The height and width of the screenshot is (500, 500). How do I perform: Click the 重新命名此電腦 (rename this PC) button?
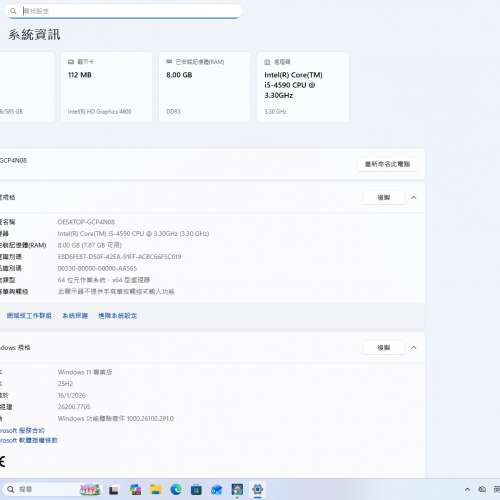click(387, 164)
